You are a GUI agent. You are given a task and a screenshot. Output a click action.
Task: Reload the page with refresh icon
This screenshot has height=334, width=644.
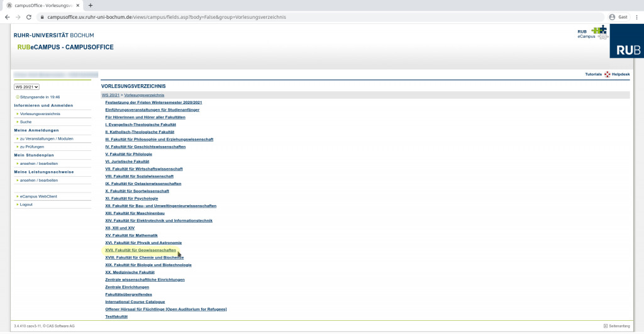pos(28,17)
